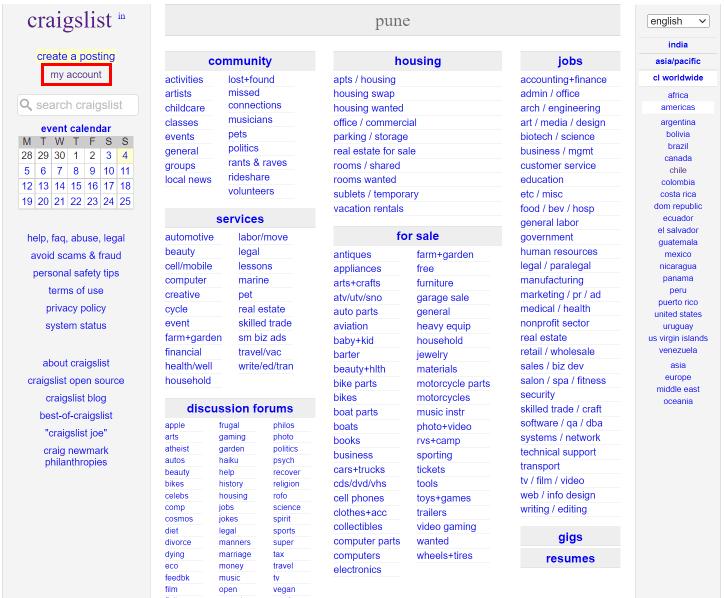Screen dimensions: 725x598
Task: Open the english language dropdown
Action: 678,21
